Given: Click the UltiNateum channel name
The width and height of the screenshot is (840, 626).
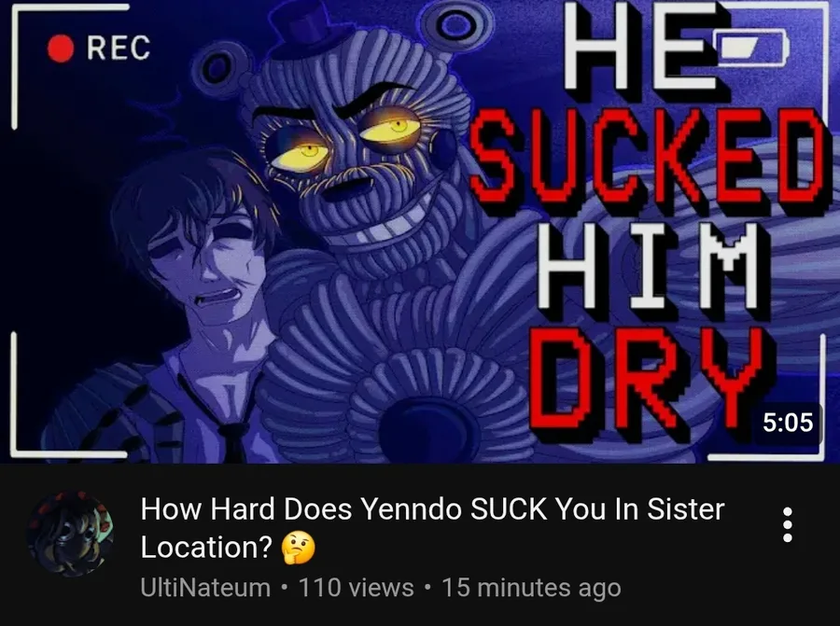Looking at the screenshot, I should 205,588.
